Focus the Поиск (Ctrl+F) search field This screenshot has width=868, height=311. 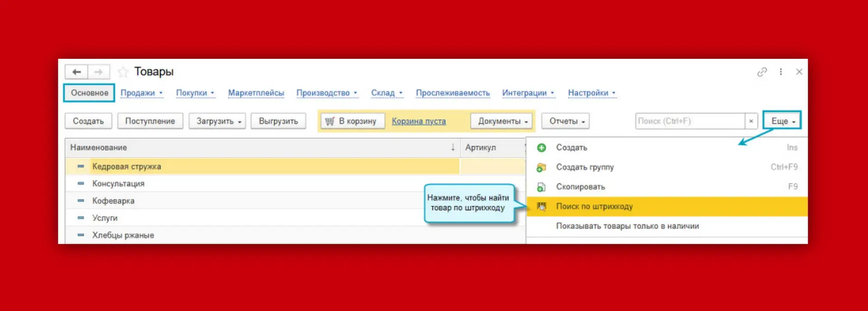pos(690,121)
